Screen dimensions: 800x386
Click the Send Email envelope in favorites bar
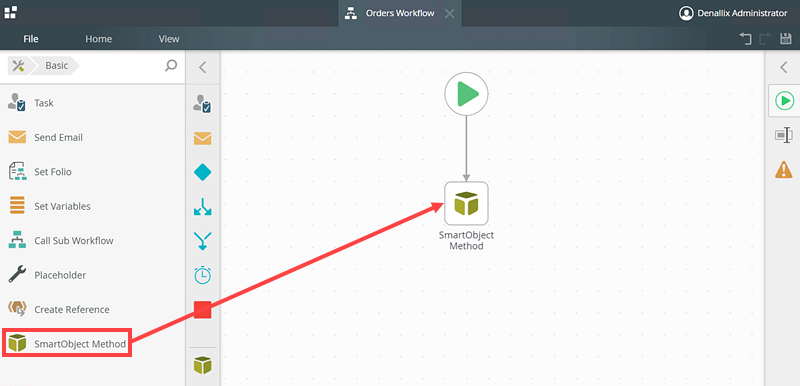pos(203,138)
